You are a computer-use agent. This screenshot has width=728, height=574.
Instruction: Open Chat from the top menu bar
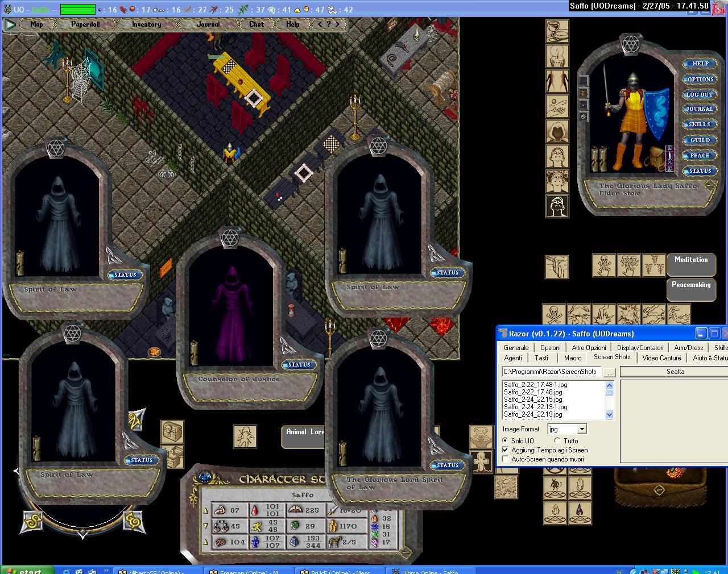[257, 24]
